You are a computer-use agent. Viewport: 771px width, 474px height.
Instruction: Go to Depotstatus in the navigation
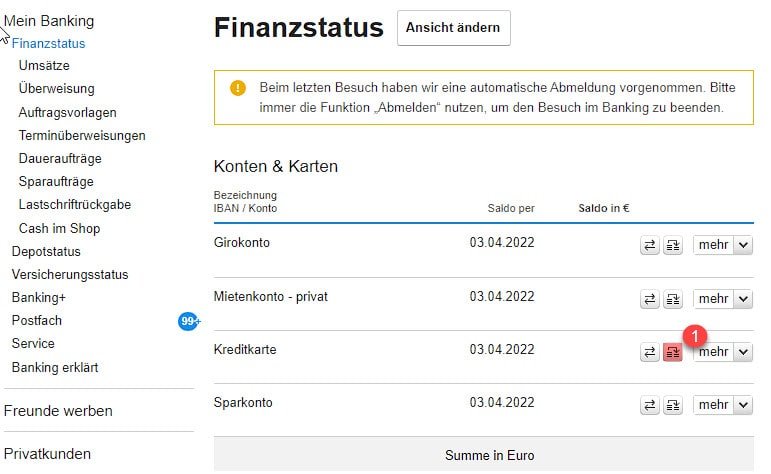(46, 251)
